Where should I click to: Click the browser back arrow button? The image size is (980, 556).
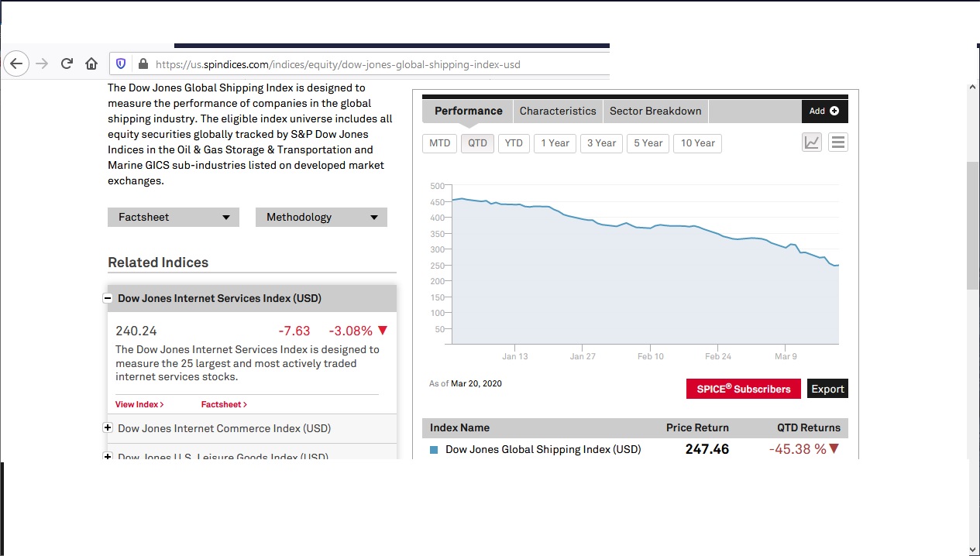click(x=17, y=64)
